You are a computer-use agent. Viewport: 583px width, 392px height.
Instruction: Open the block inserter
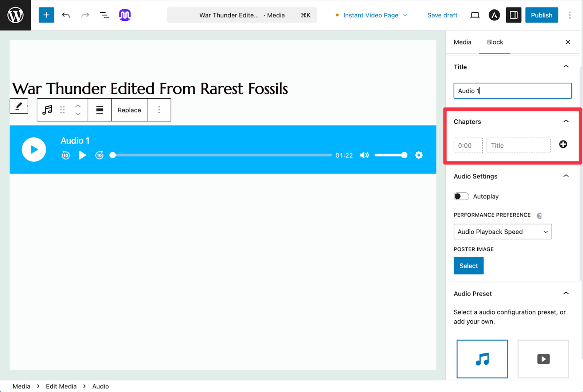pyautogui.click(x=46, y=15)
